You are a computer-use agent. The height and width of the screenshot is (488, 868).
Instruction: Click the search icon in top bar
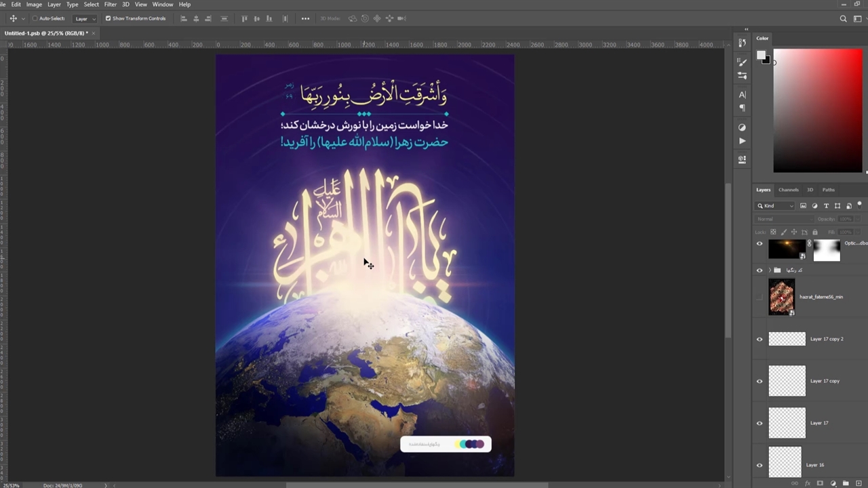click(844, 19)
